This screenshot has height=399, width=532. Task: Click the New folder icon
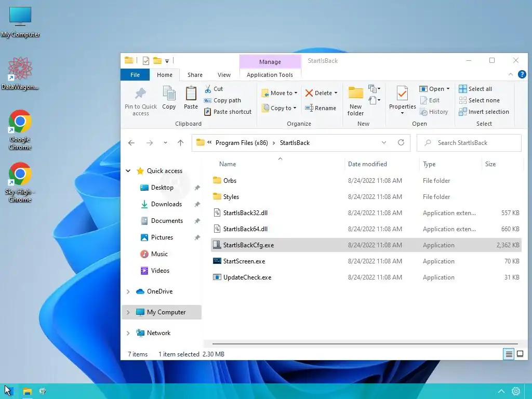pos(355,92)
